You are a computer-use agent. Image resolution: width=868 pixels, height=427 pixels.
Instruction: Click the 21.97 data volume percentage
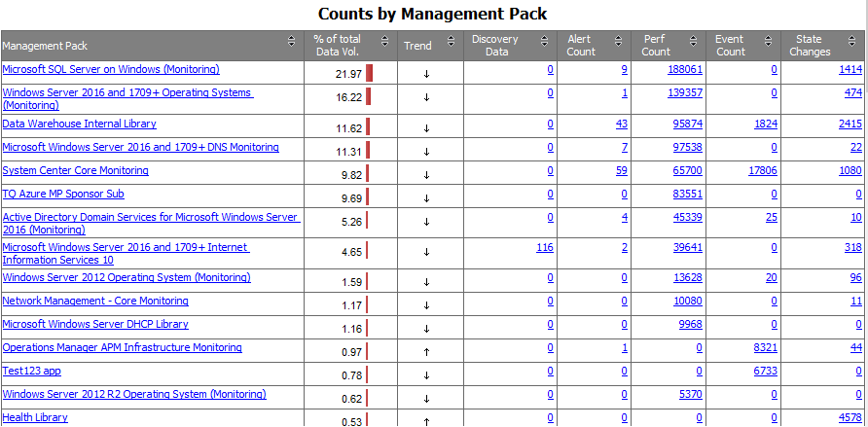tap(348, 74)
